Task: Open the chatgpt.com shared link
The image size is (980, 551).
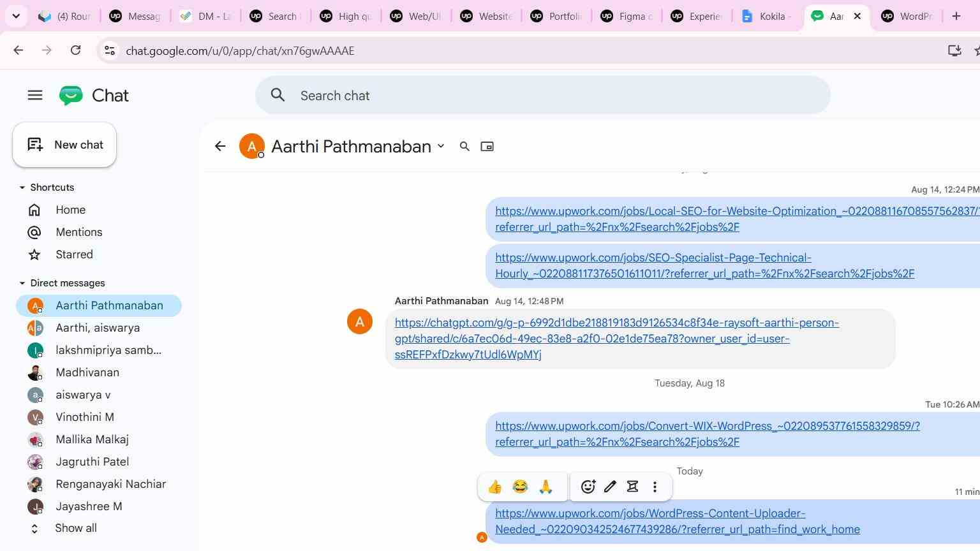Action: pos(617,339)
